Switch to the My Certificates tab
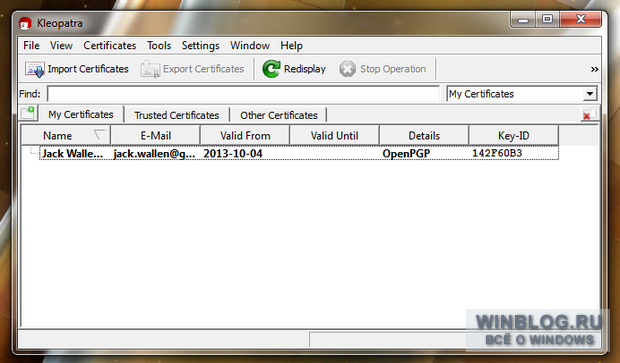 (x=81, y=114)
